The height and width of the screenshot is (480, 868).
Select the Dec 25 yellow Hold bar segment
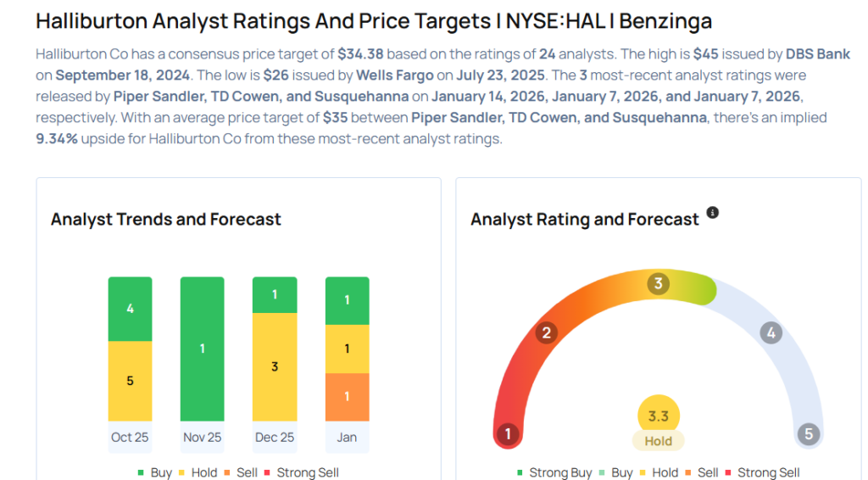[275, 366]
